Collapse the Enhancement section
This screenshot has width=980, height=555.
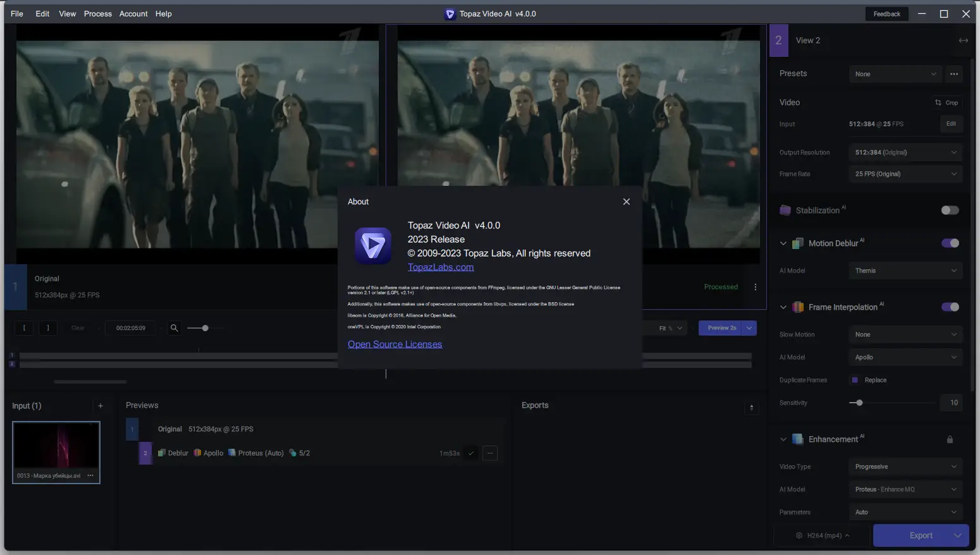[783, 439]
